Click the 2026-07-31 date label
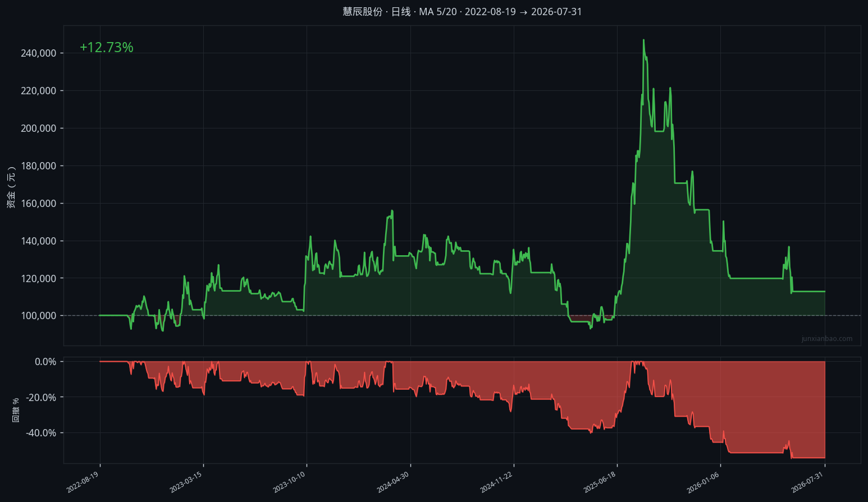Screen dimensions: 868x502 (x=808, y=482)
